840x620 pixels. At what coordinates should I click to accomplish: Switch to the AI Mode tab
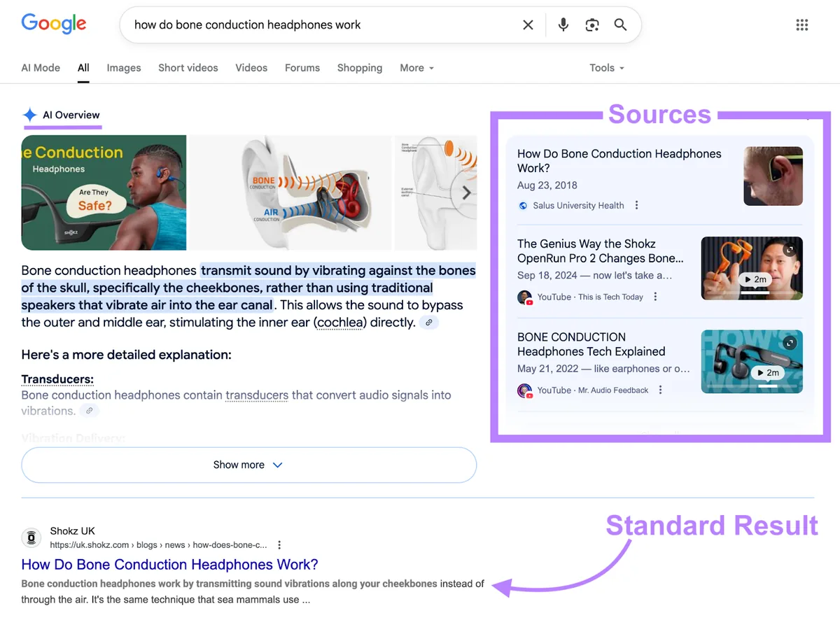41,68
